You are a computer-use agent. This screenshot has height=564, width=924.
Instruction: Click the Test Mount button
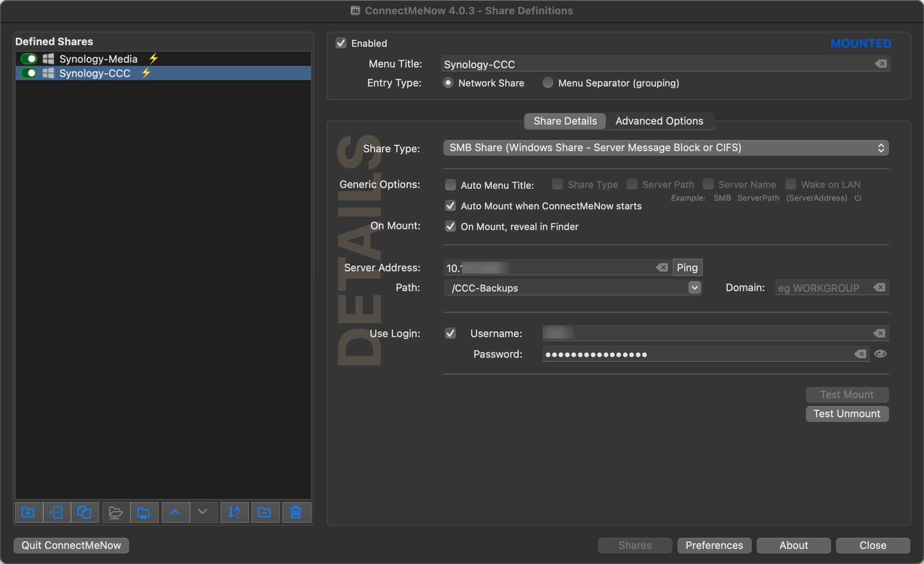pos(847,395)
